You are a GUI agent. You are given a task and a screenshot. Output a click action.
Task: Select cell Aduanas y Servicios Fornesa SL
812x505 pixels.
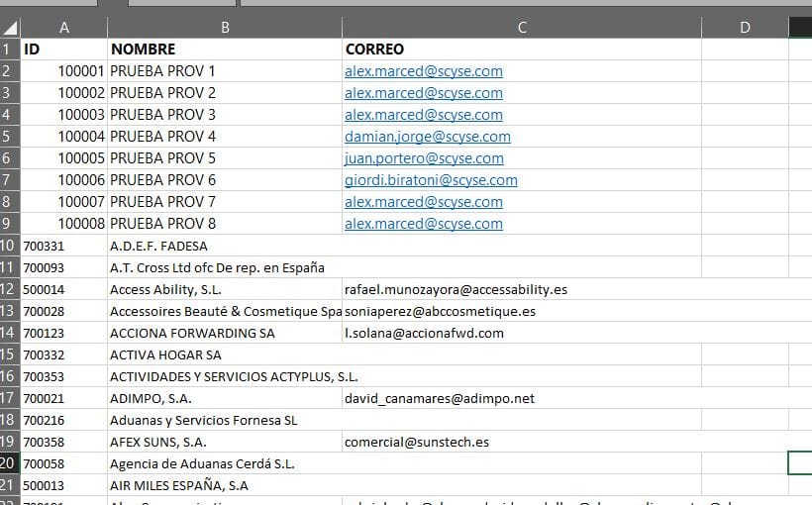point(225,420)
